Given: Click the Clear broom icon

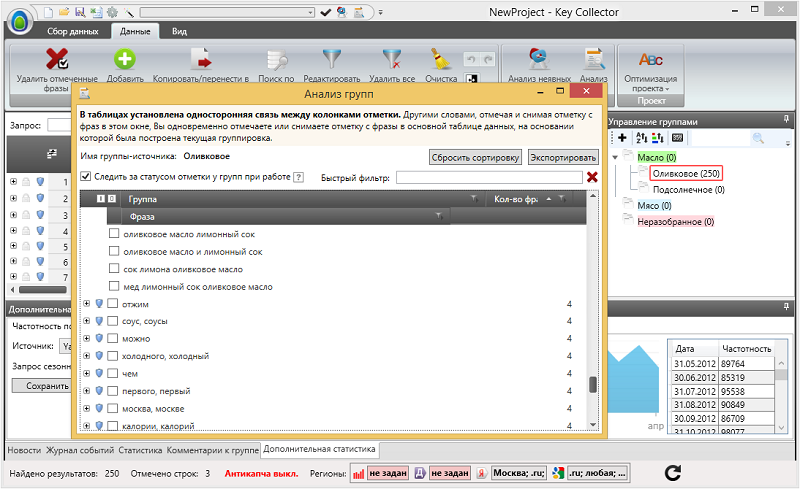Looking at the screenshot, I should pyautogui.click(x=441, y=60).
